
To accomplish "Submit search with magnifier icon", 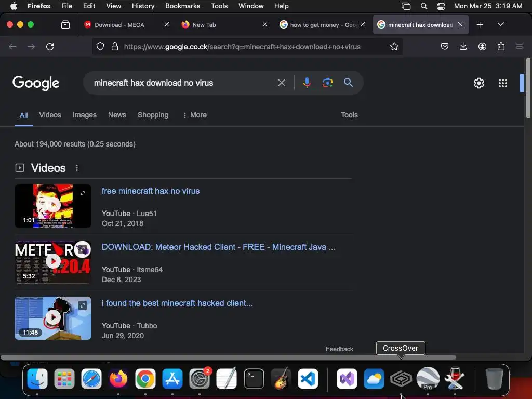I will click(x=348, y=83).
